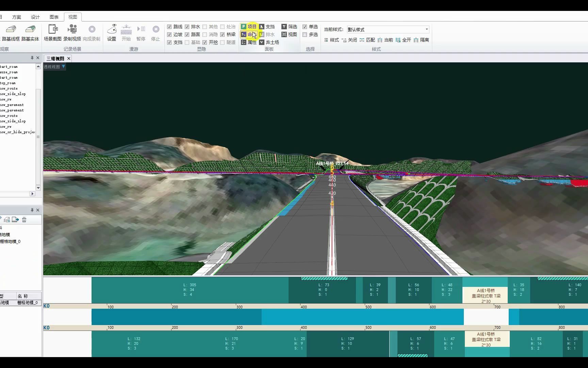Enable the 多选 multi-select checkbox

click(x=305, y=34)
